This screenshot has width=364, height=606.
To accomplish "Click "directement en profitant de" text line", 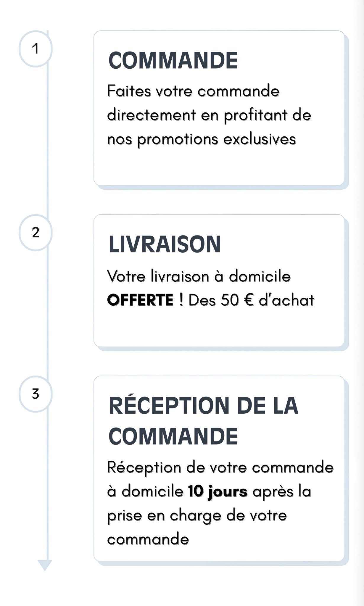I will (x=209, y=115).
